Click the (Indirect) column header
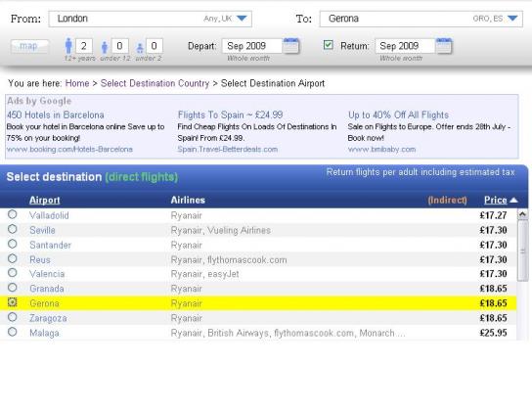Viewport: 532px width, 410px height. point(447,201)
